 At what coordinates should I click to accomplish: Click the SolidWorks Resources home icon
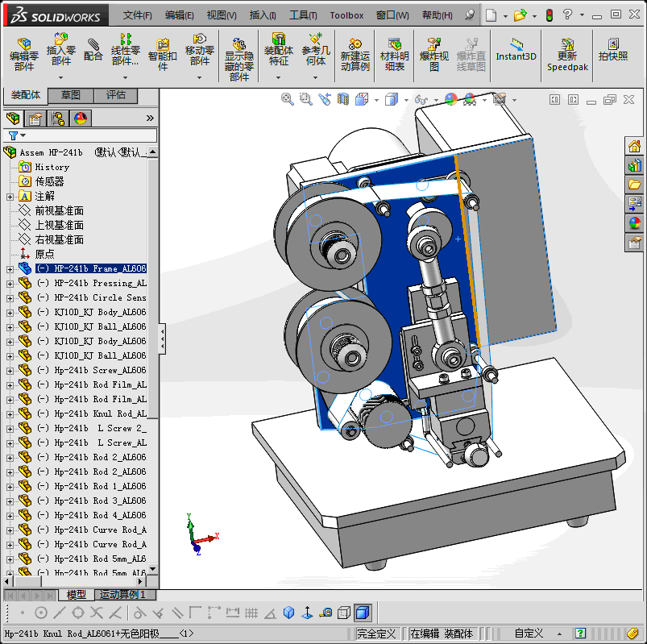pyautogui.click(x=634, y=146)
